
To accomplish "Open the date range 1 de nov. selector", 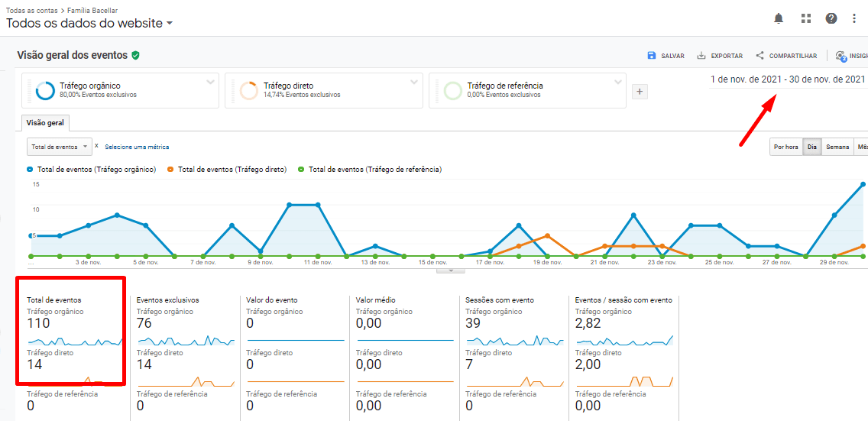I will (787, 79).
